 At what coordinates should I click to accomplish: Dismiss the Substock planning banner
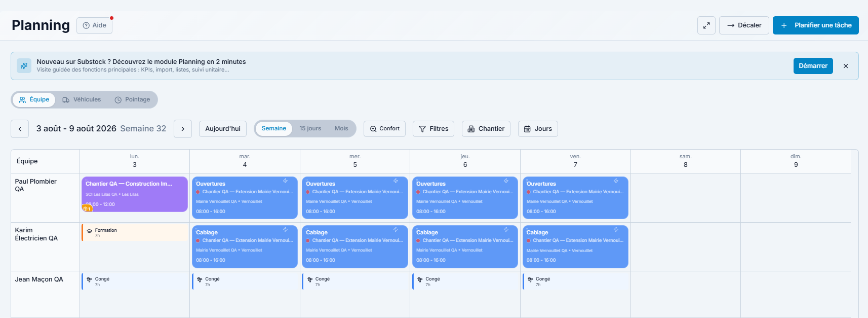[846, 66]
